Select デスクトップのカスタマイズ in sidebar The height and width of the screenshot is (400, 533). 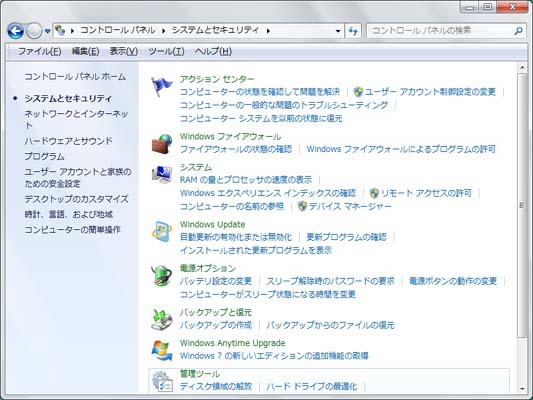76,199
